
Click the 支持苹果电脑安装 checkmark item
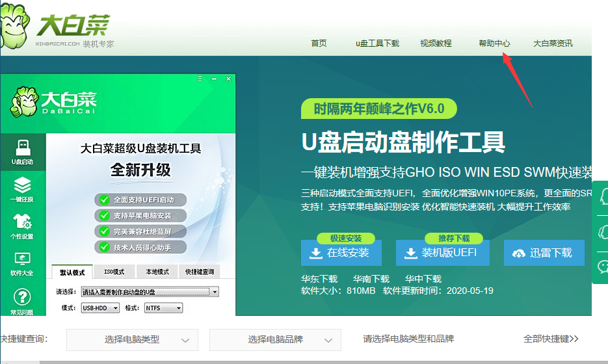point(140,216)
